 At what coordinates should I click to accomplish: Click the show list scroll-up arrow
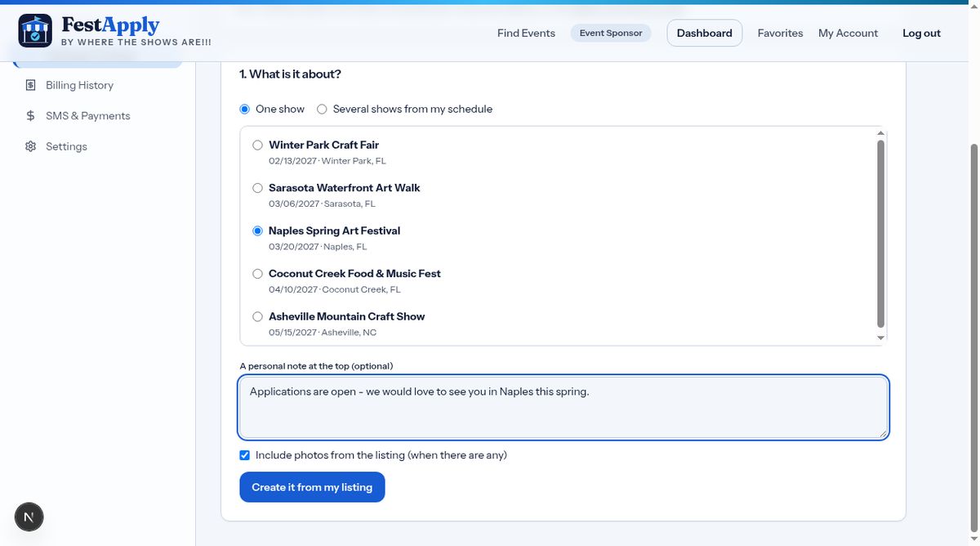(x=880, y=133)
